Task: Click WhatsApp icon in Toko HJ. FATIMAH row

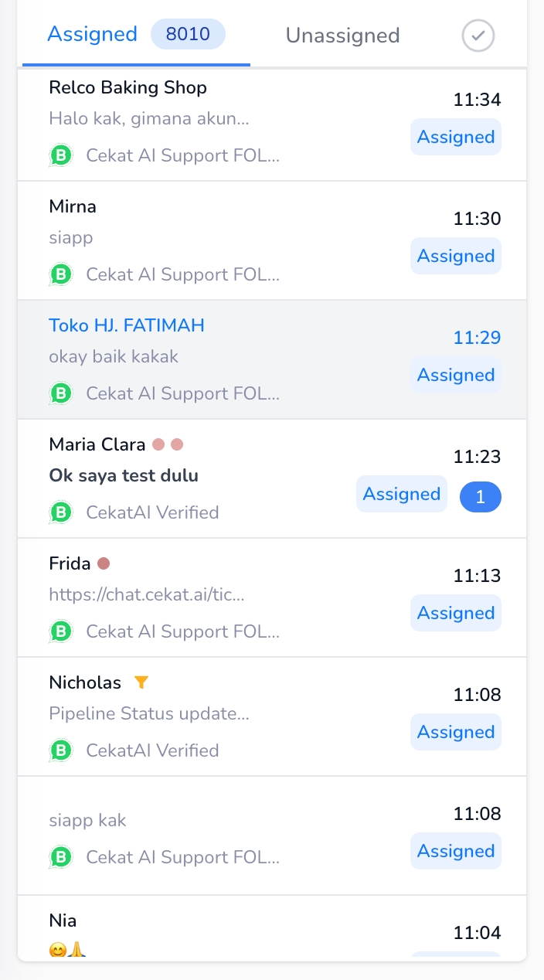Action: [x=61, y=394]
